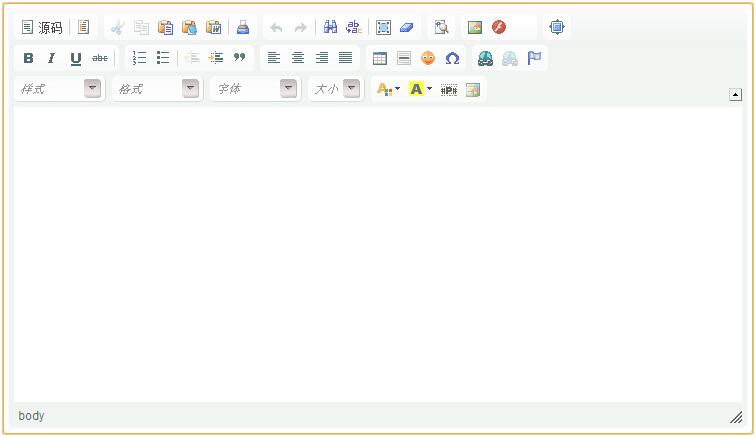Insert a hyperlink
The height and width of the screenshot is (437, 756).
pos(486,58)
